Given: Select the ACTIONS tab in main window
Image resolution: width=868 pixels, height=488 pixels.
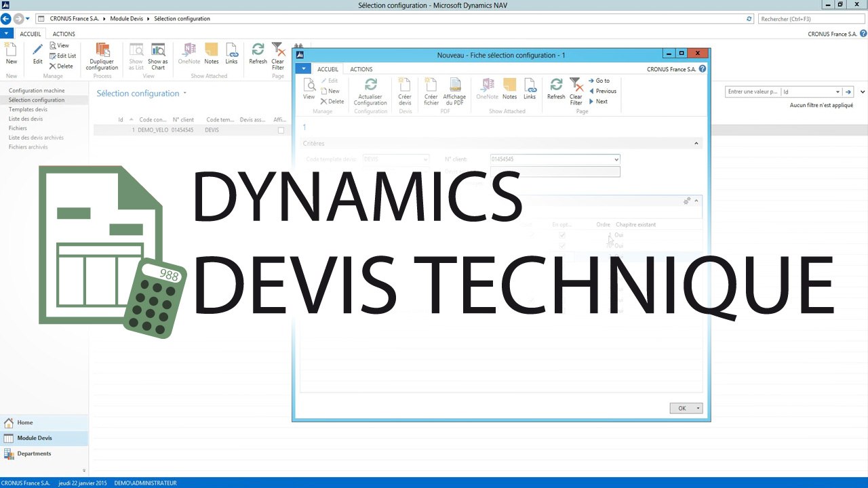Looking at the screenshot, I should pyautogui.click(x=64, y=34).
